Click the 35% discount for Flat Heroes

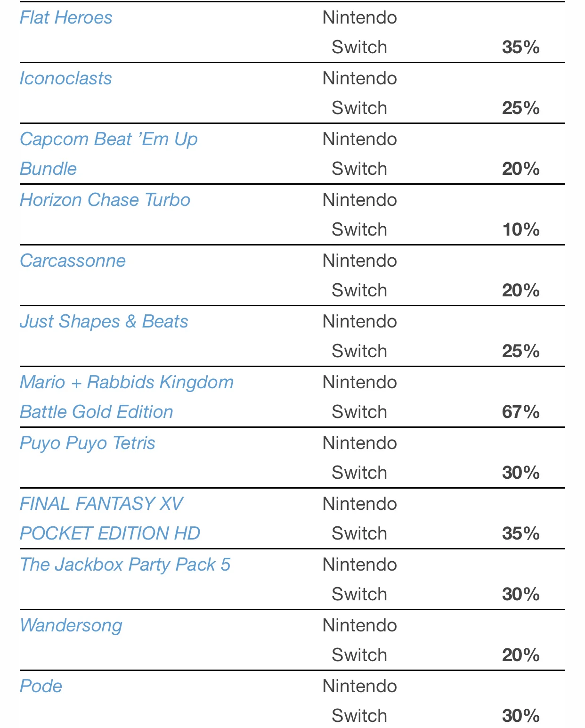click(x=520, y=48)
